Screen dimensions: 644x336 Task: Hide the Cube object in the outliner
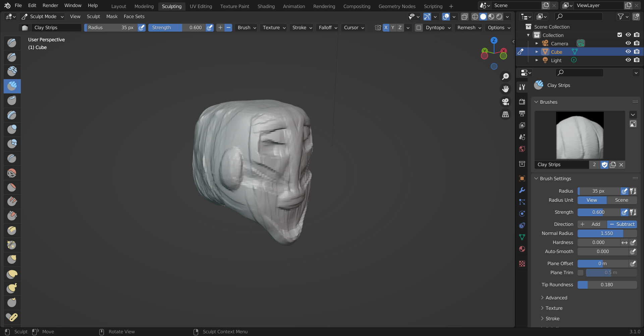coord(628,51)
